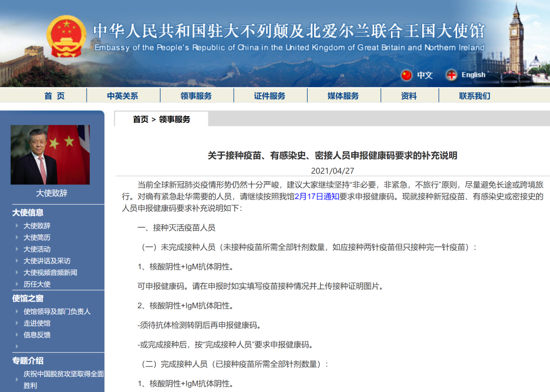Open 大使简历 in the sidebar
Screen dimensions: 550x392
[x=37, y=237]
